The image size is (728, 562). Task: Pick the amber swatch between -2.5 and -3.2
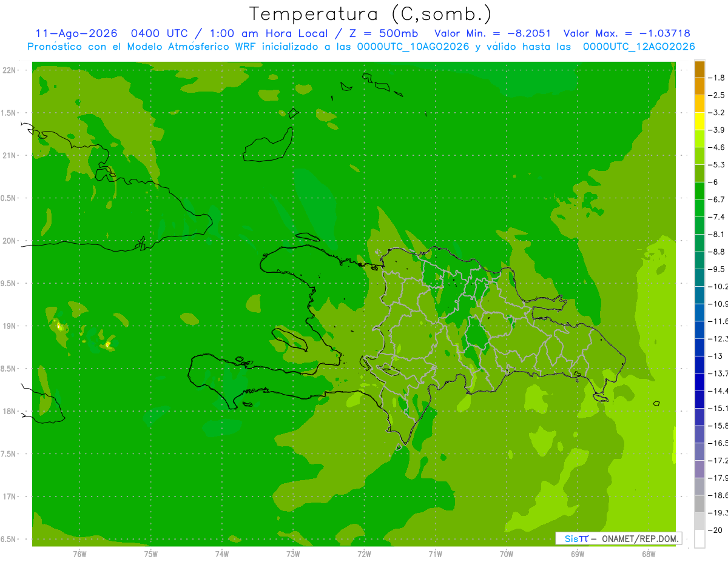click(699, 104)
